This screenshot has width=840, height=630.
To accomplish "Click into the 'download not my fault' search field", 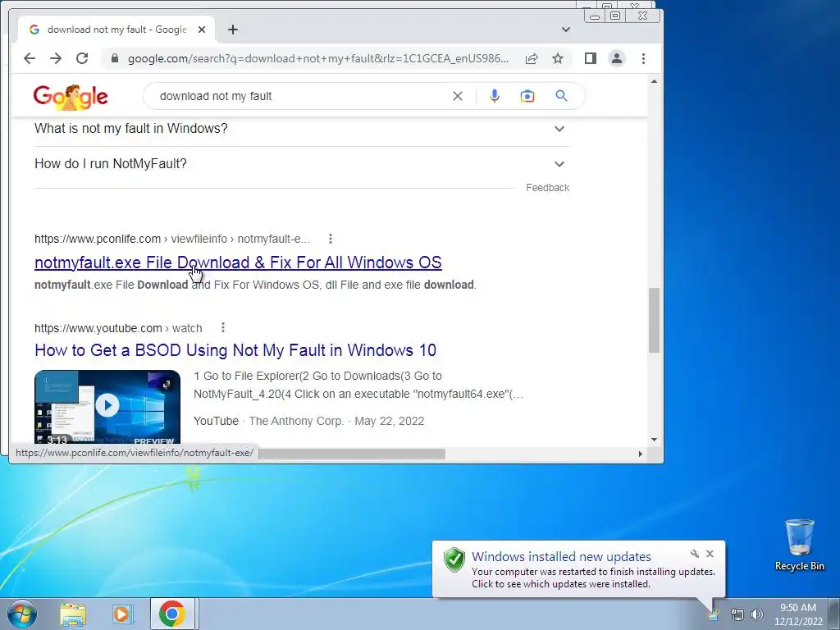I will pyautogui.click(x=300, y=96).
